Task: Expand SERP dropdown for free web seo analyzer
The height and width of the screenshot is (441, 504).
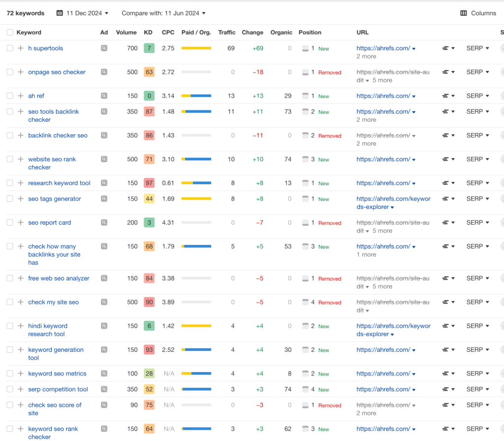Action: (477, 278)
